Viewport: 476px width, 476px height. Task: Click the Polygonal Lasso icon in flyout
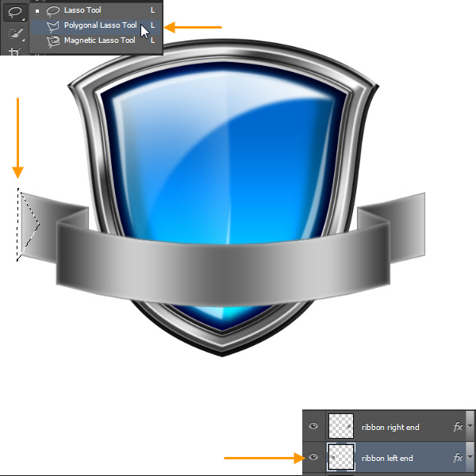click(54, 25)
